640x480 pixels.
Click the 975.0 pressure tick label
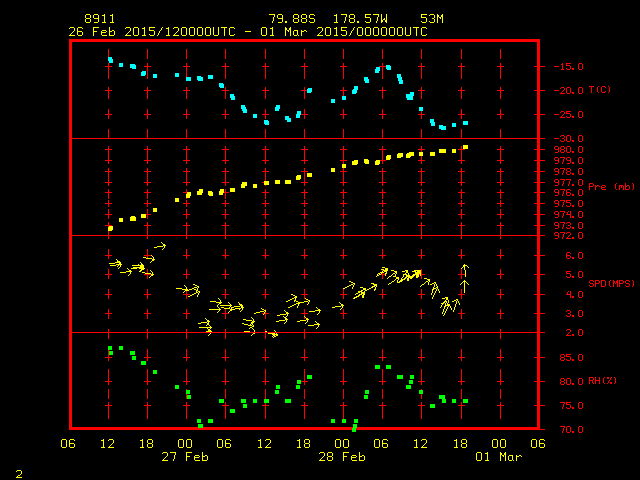coord(569,204)
